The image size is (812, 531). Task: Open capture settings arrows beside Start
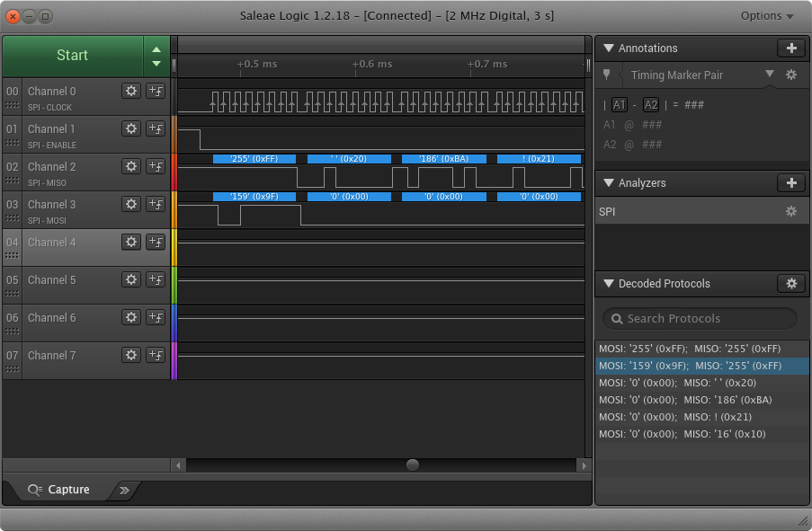pyautogui.click(x=156, y=56)
